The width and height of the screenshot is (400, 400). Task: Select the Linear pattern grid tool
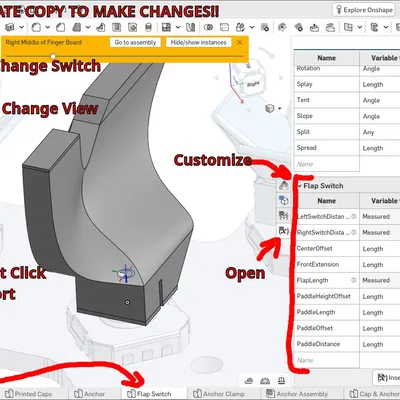166,27
